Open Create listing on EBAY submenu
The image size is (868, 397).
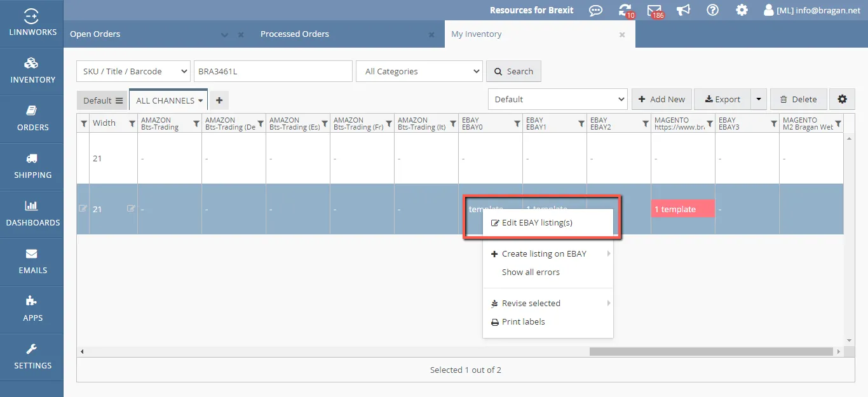(548, 253)
